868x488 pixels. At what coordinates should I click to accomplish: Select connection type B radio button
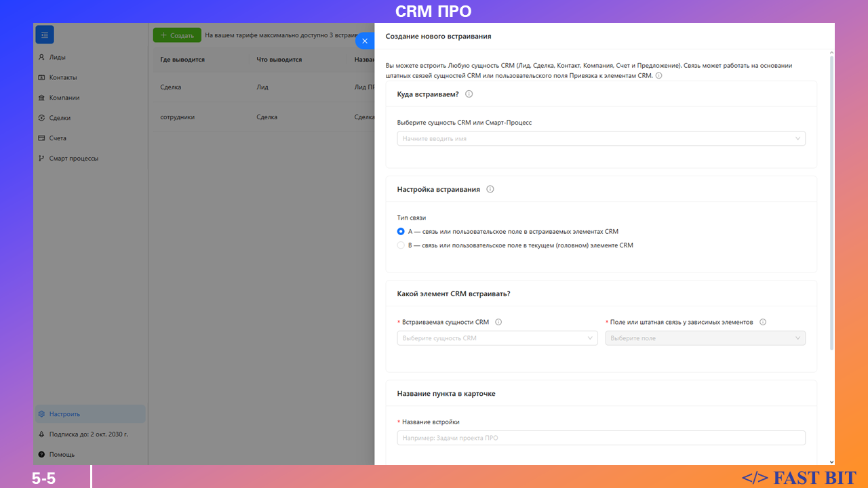tap(401, 245)
